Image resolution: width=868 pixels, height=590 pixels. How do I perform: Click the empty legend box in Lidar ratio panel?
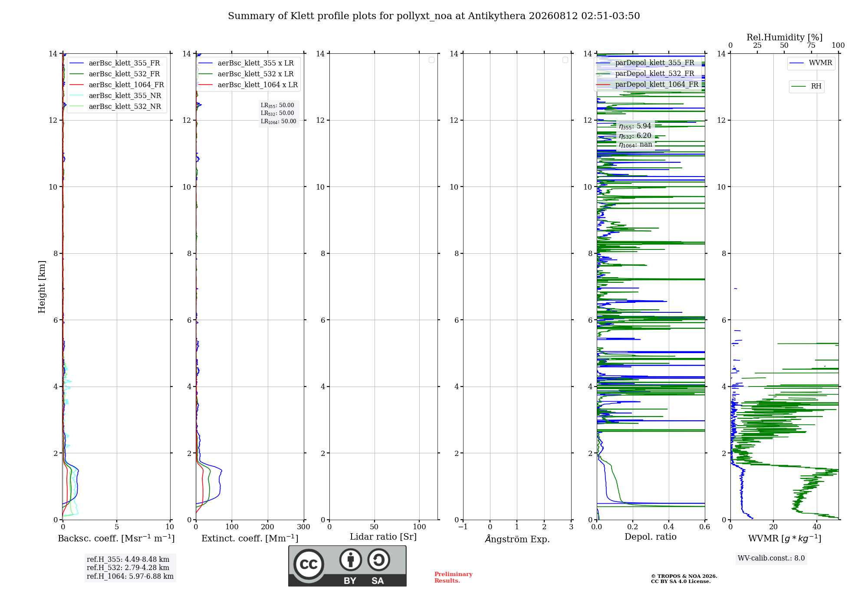point(431,60)
